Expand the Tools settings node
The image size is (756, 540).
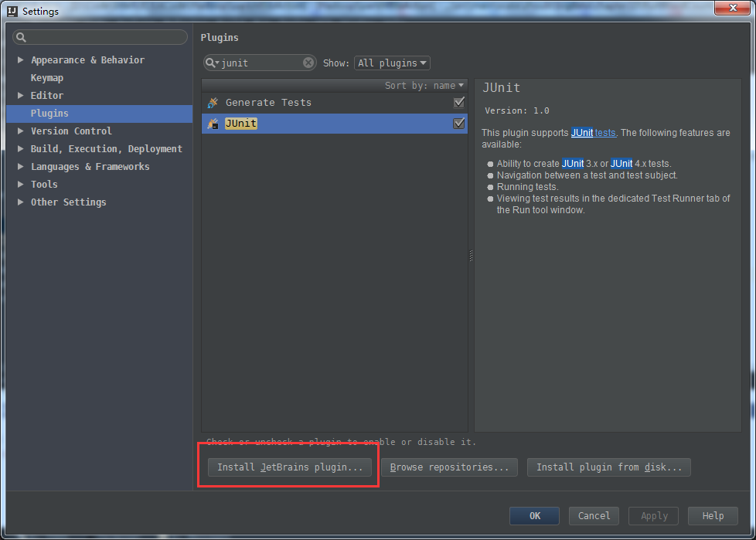point(20,185)
